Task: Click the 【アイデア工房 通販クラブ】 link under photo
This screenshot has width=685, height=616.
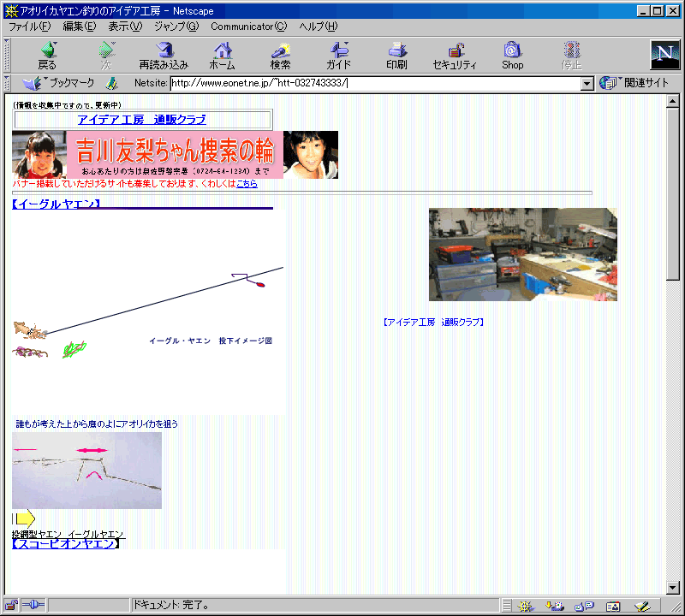Action: click(433, 323)
